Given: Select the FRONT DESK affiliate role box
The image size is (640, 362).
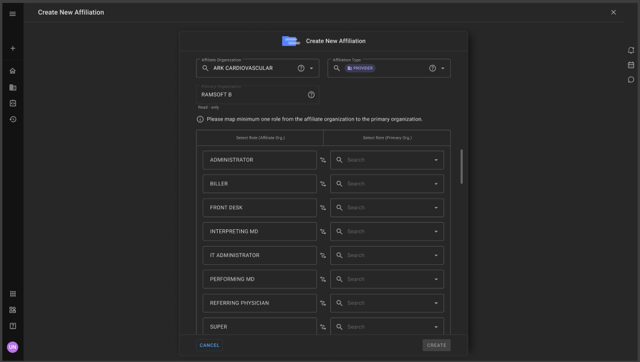Looking at the screenshot, I should (260, 208).
